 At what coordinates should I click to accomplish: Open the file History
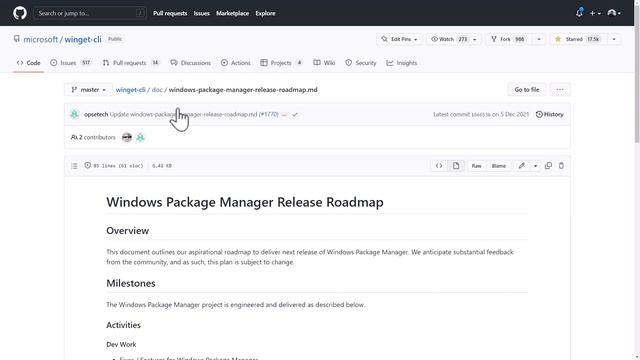[x=549, y=114]
